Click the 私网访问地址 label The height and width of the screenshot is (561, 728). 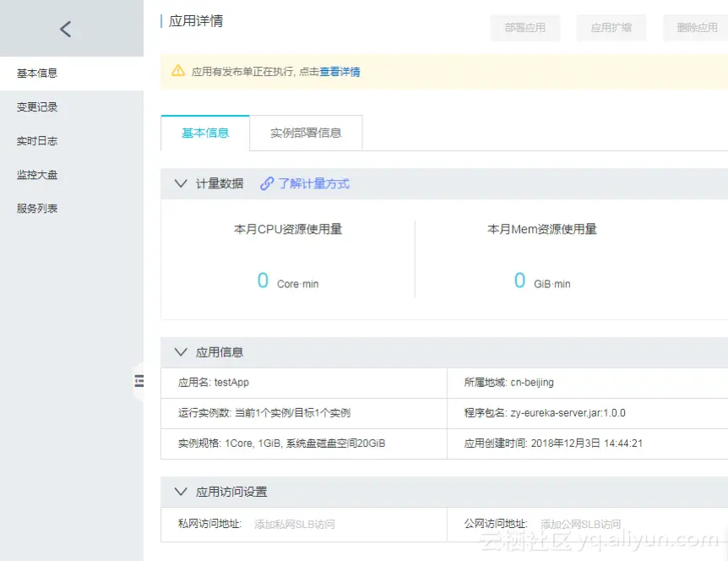(209, 524)
